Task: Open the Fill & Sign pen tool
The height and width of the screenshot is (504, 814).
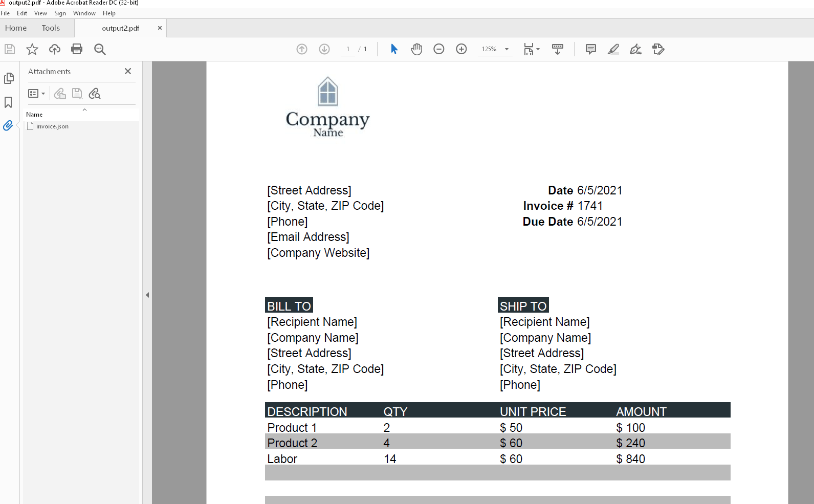Action: (x=635, y=49)
